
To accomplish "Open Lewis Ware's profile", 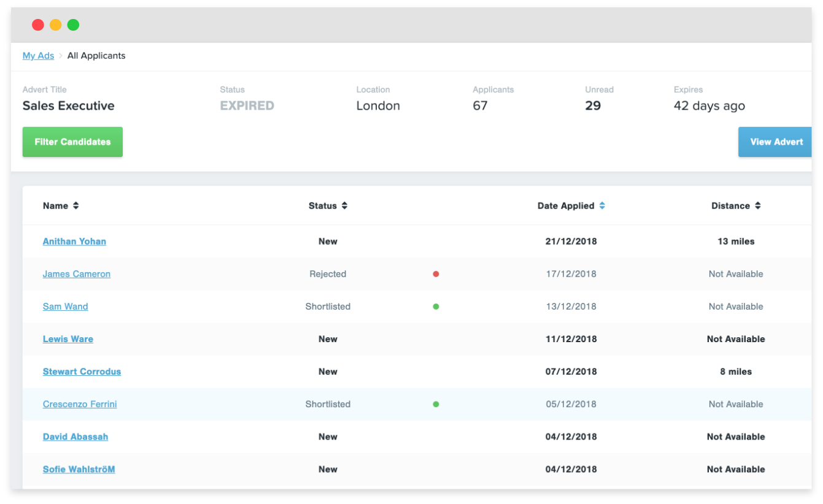I will [x=68, y=339].
